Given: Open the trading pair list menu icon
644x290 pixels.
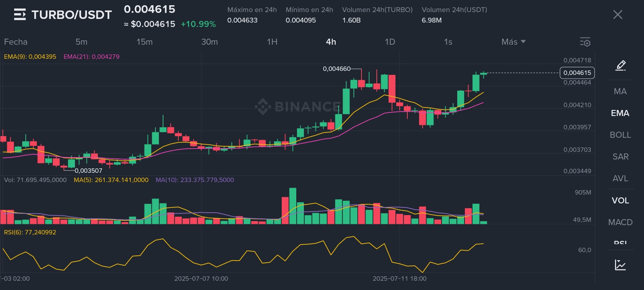Looking at the screenshot, I should click(20, 14).
